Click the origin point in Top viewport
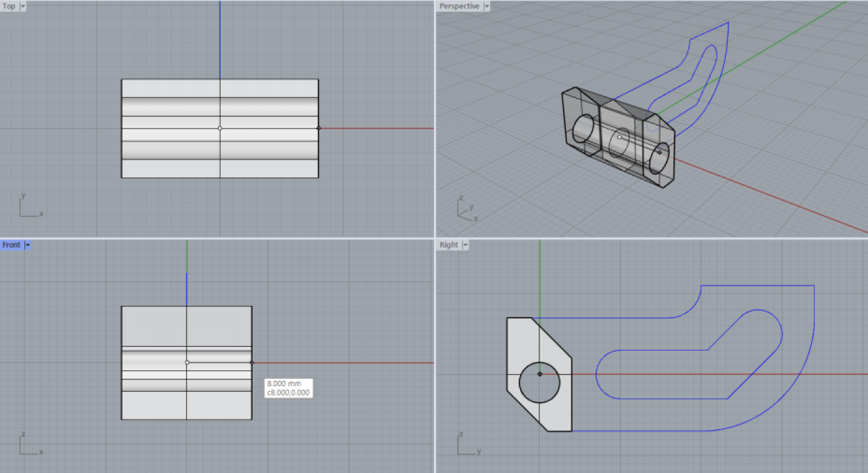 pyautogui.click(x=219, y=128)
